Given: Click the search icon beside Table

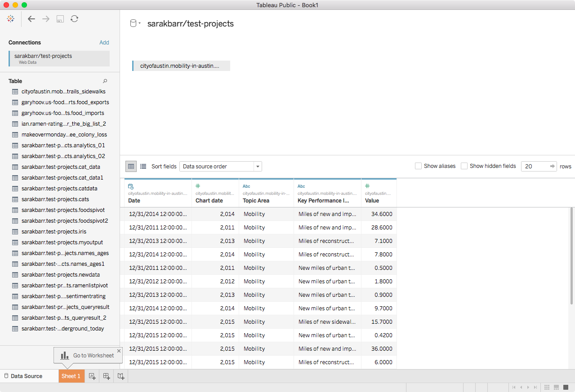Looking at the screenshot, I should click(x=105, y=81).
